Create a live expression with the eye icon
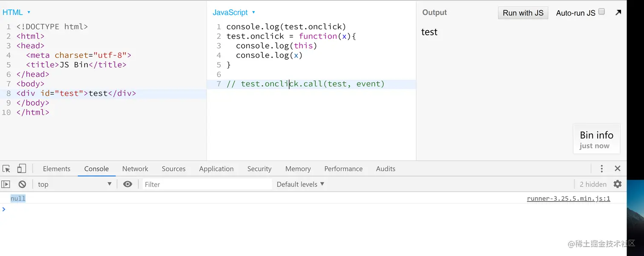 (128, 184)
